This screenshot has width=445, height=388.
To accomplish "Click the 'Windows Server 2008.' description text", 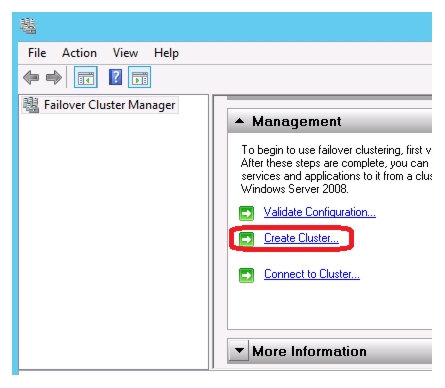I will click(295, 189).
